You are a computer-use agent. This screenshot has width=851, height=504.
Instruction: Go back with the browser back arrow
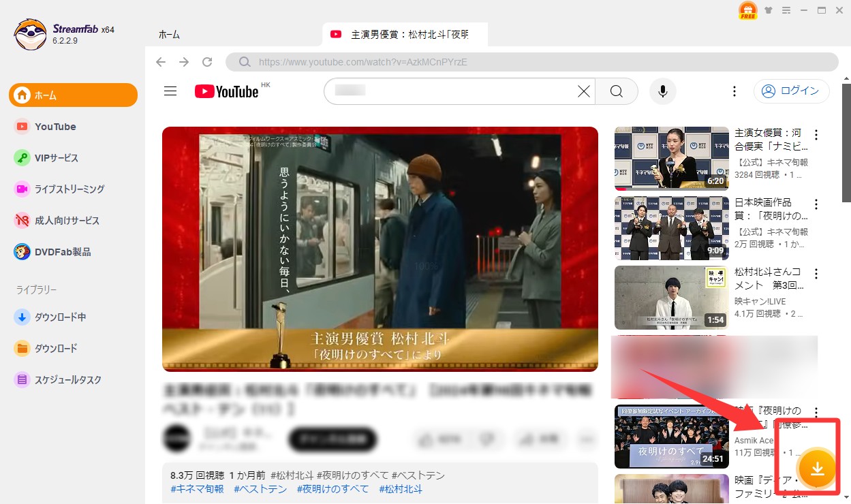click(161, 62)
